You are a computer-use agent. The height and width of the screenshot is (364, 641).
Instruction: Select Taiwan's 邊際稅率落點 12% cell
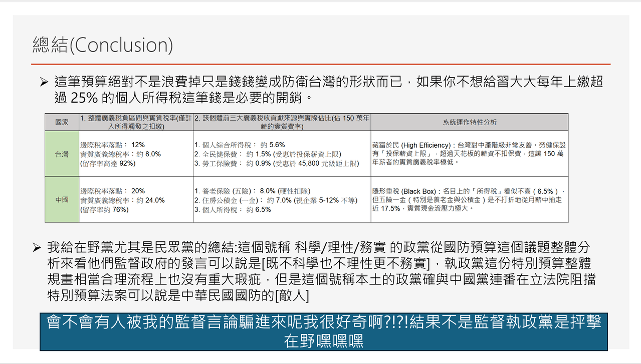pos(136,154)
